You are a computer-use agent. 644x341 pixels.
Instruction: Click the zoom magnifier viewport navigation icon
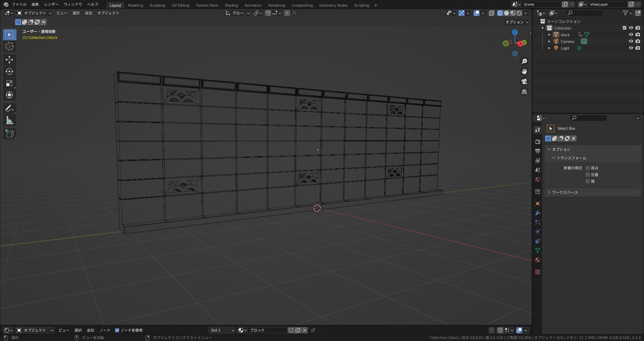pyautogui.click(x=524, y=61)
